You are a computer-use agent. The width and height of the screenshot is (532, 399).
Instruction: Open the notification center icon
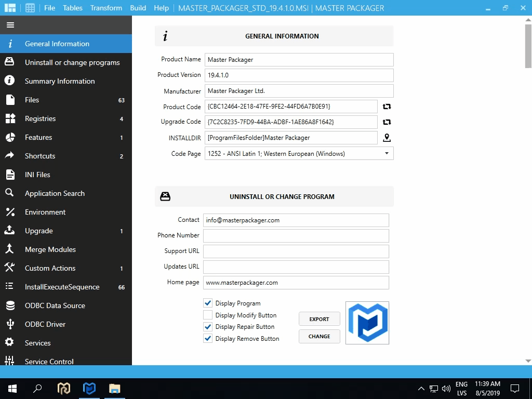[x=515, y=389]
